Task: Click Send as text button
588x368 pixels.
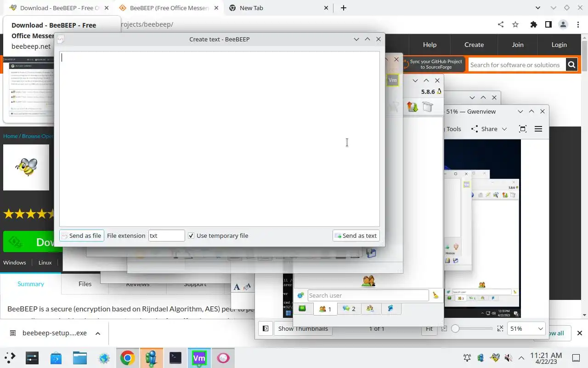Action: [356, 236]
